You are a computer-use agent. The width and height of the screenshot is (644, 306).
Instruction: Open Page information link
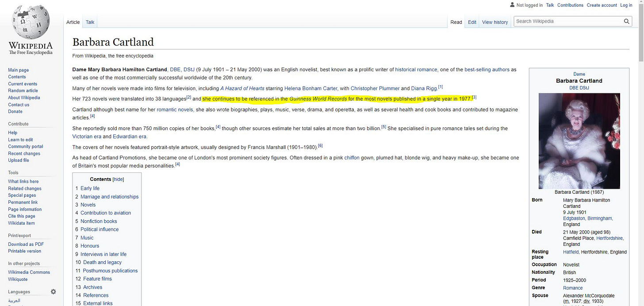pyautogui.click(x=25, y=210)
